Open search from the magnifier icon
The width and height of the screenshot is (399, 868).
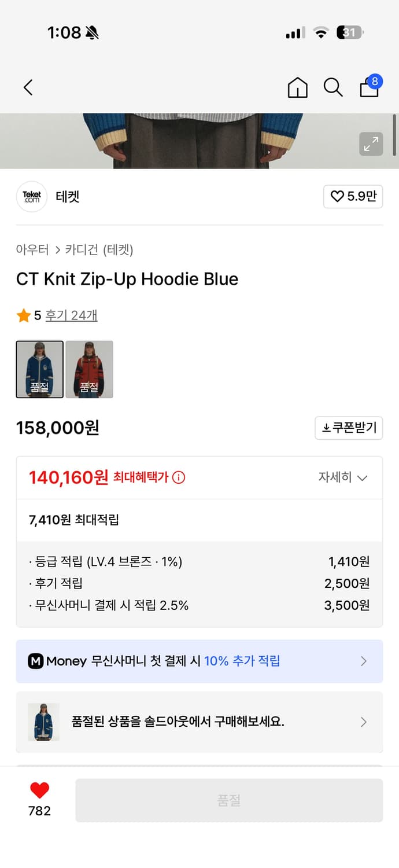click(333, 88)
